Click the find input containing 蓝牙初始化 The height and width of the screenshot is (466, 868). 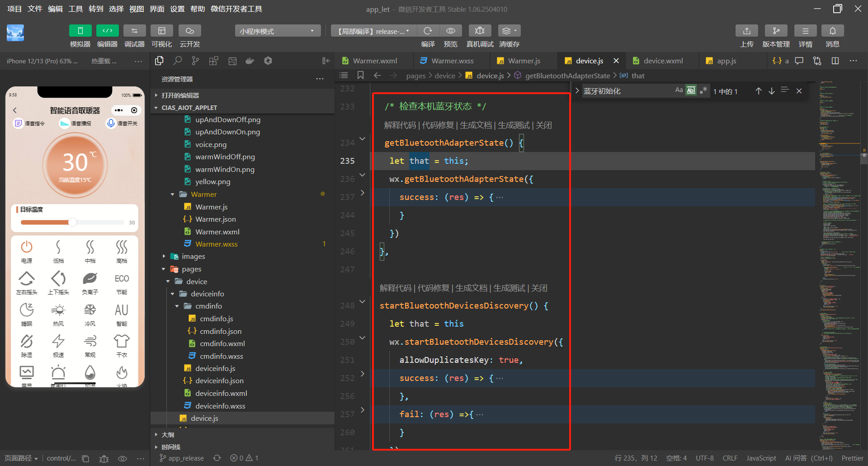pos(626,91)
